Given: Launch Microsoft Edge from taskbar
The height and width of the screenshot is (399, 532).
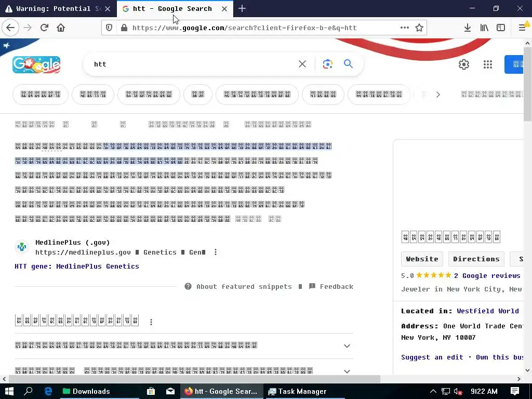Looking at the screenshot, I should tap(48, 391).
